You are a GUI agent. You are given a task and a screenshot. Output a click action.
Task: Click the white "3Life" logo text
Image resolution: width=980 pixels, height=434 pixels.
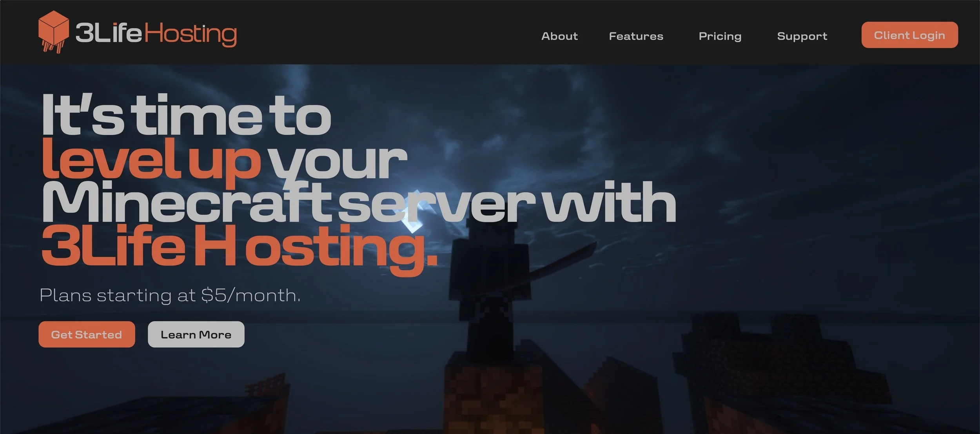pos(108,33)
